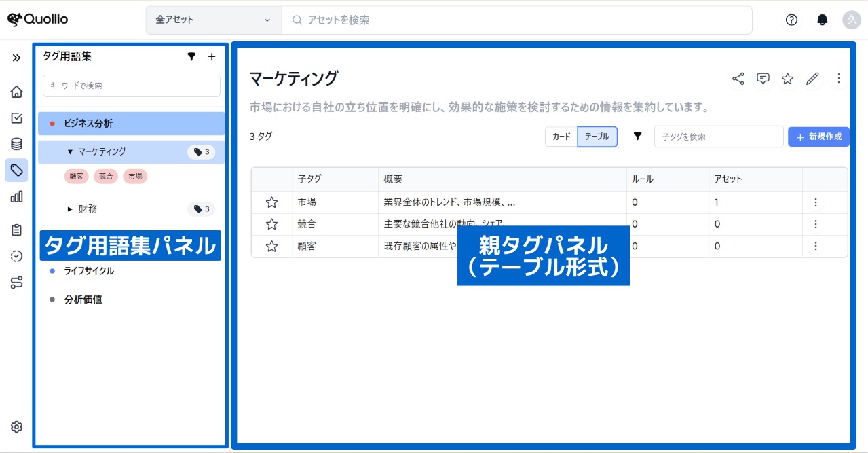Open the tag glossary sidebar icon

click(x=16, y=170)
